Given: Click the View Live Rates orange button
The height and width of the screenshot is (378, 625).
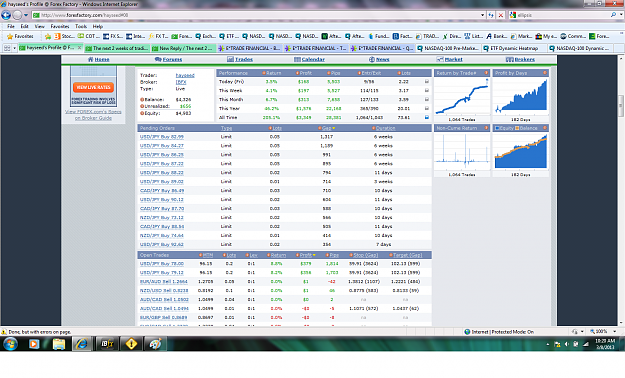Looking at the screenshot, I should 93,87.
